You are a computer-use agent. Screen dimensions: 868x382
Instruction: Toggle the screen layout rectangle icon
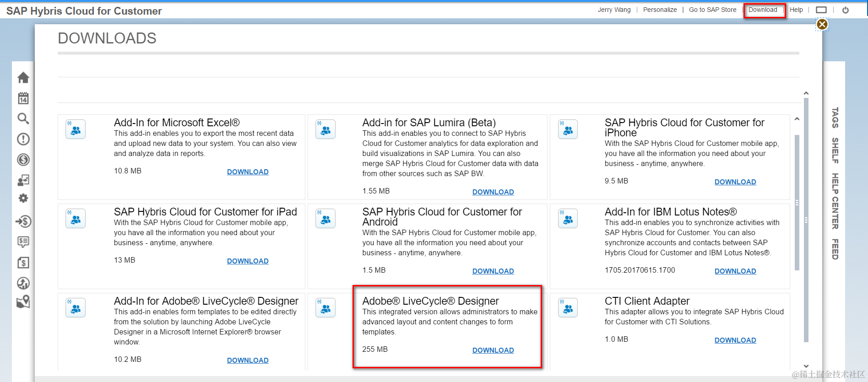(821, 10)
